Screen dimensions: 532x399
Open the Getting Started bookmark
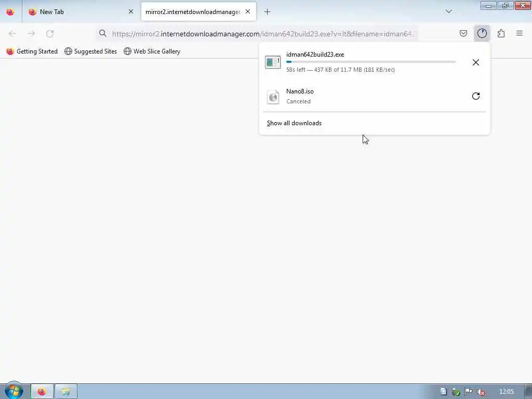(x=32, y=51)
